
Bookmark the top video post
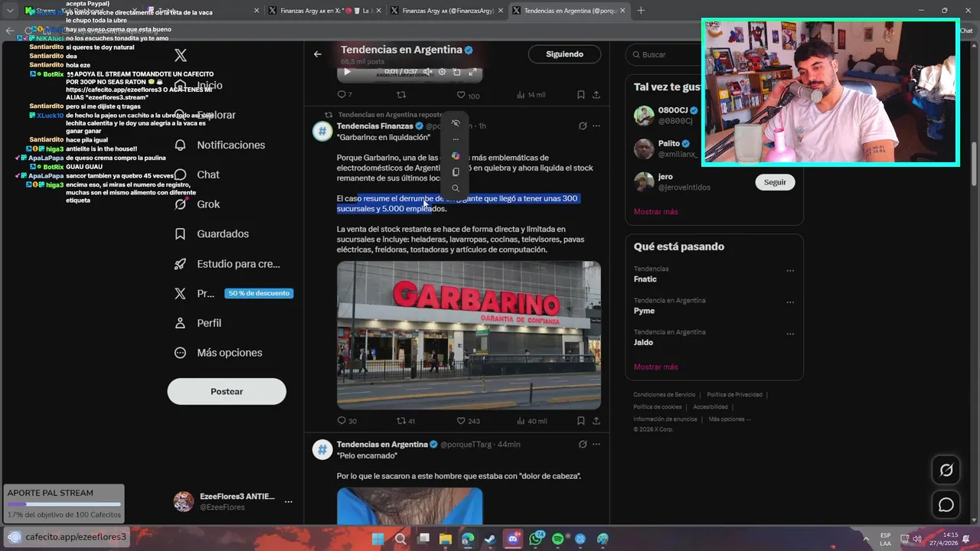(x=581, y=95)
